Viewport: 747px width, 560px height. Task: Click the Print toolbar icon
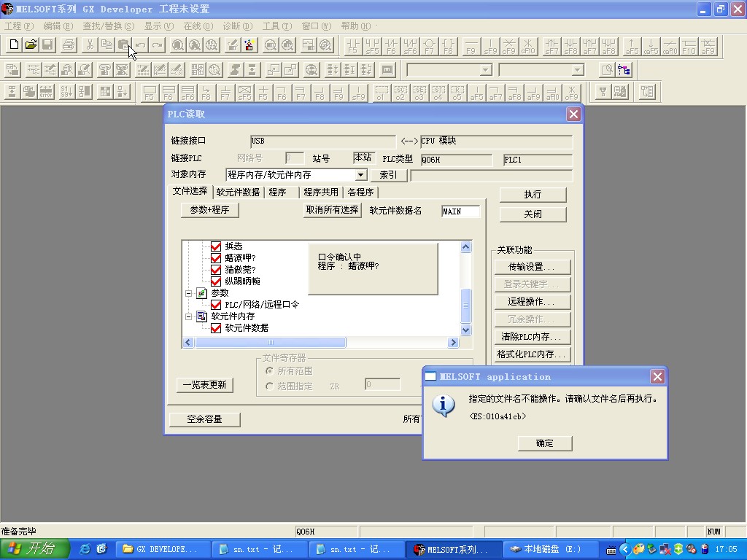coord(69,45)
